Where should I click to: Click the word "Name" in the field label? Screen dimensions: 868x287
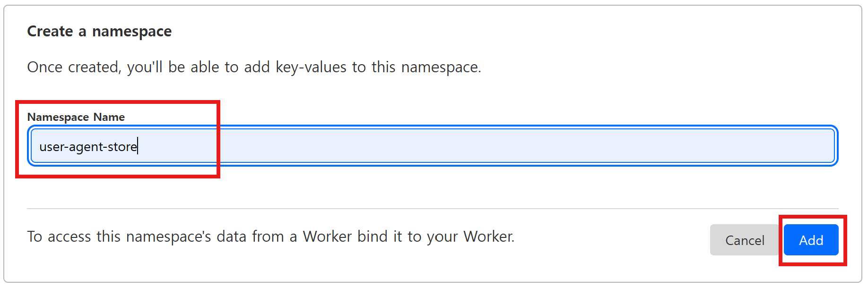[x=109, y=117]
